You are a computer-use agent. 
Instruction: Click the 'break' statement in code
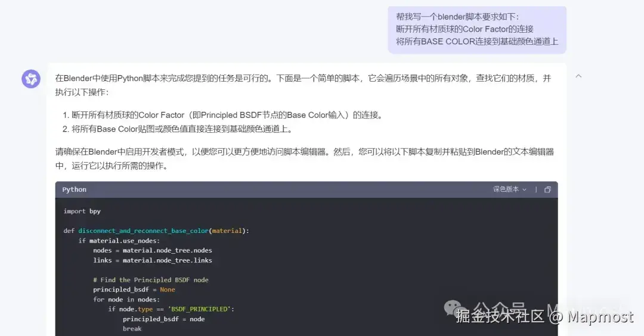tap(132, 329)
